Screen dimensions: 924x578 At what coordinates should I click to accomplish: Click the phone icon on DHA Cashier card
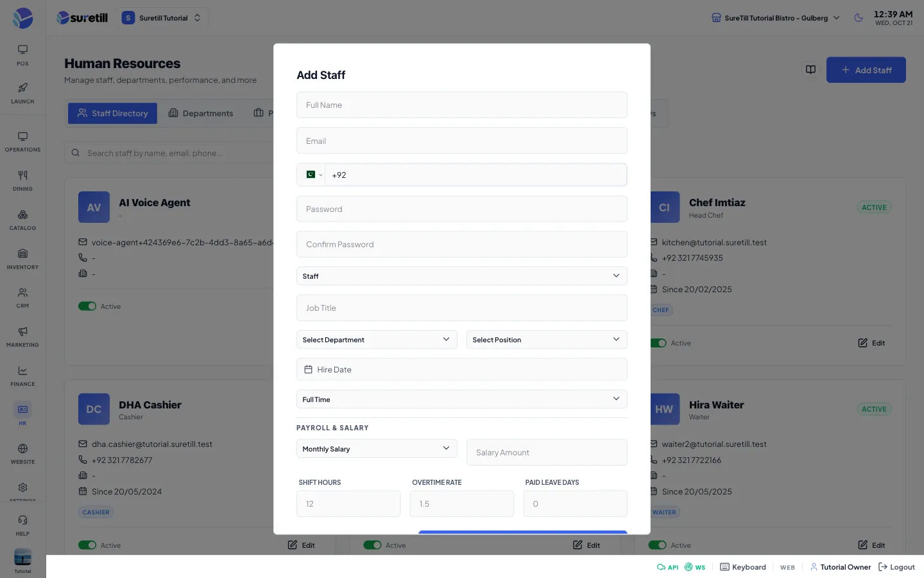83,460
